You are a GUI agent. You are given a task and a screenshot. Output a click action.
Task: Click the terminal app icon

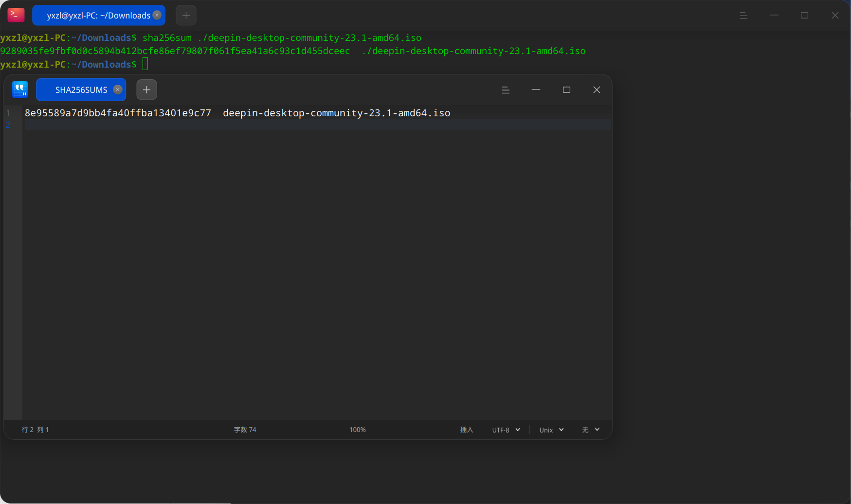coord(16,15)
